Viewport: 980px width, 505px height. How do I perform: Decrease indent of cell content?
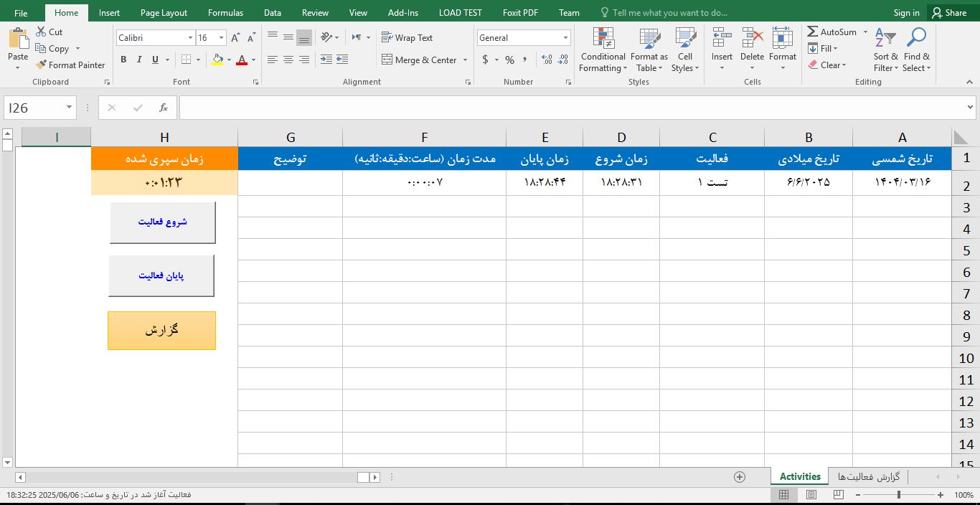[326, 60]
